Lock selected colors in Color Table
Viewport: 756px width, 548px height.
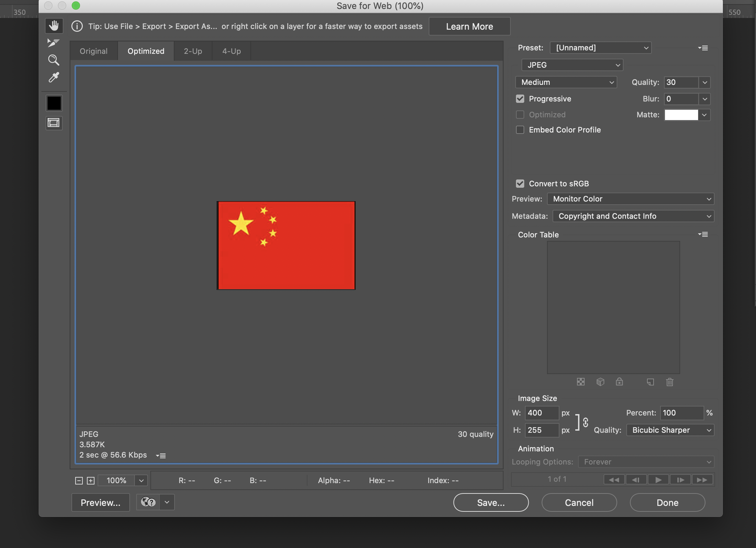(619, 382)
